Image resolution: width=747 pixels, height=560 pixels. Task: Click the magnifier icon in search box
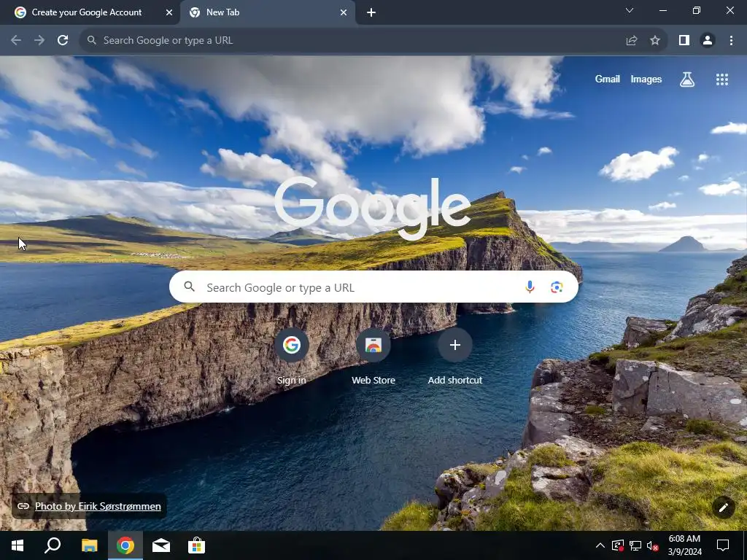click(190, 287)
